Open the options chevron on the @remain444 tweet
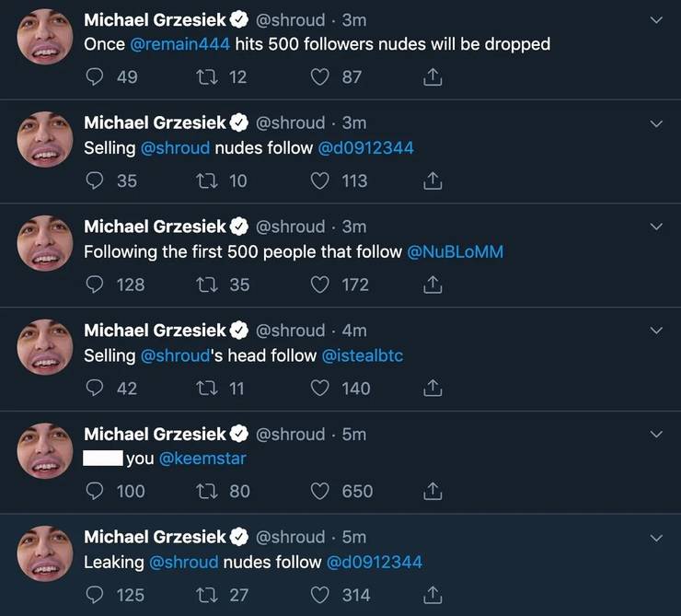 pyautogui.click(x=656, y=19)
